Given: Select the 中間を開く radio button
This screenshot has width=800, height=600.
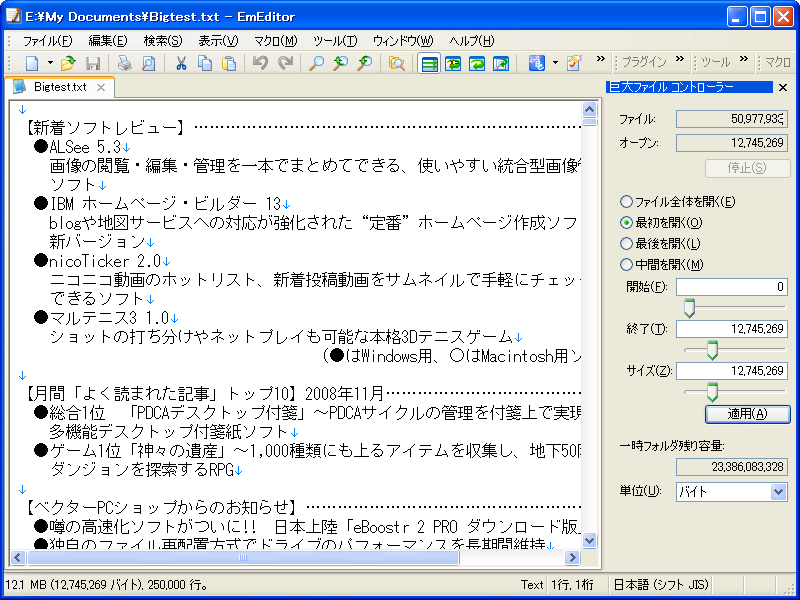Looking at the screenshot, I should click(626, 264).
